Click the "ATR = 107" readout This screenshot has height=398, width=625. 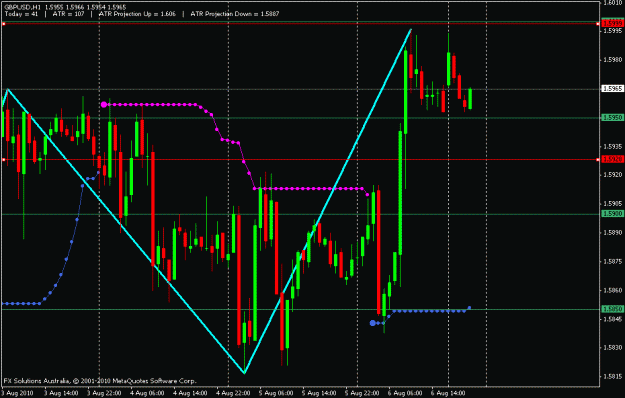[69, 14]
